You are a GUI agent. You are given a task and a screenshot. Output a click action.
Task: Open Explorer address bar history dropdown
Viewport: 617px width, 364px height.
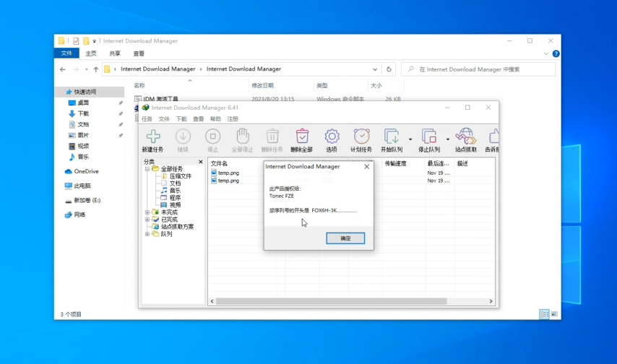375,69
